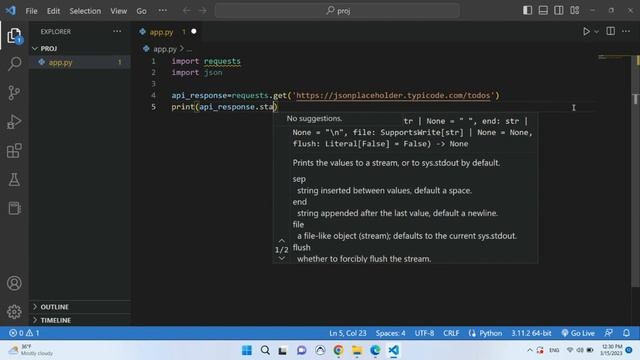Expand the TIMELINE section
The image size is (640, 360).
(x=80, y=320)
